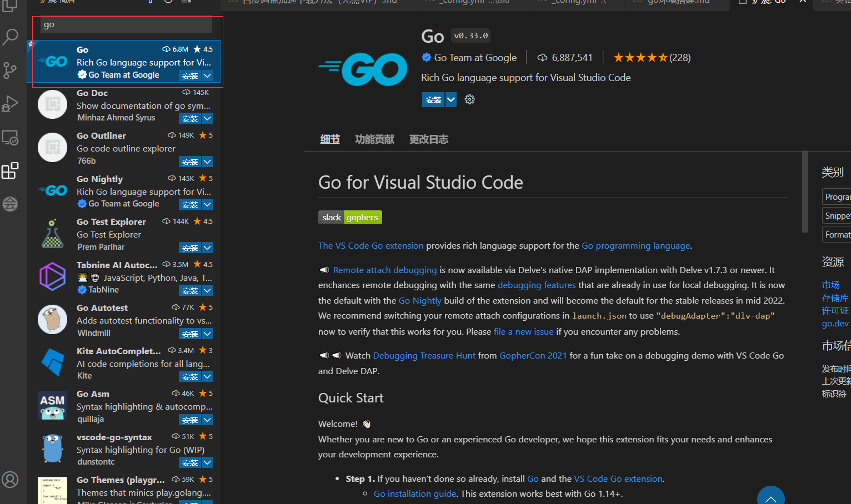851x504 pixels.
Task: Install the vscode-go-syntax extension
Action: pyautogui.click(x=190, y=462)
